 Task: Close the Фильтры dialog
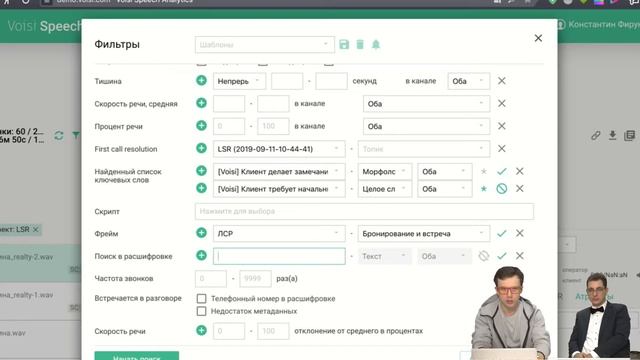click(x=538, y=38)
